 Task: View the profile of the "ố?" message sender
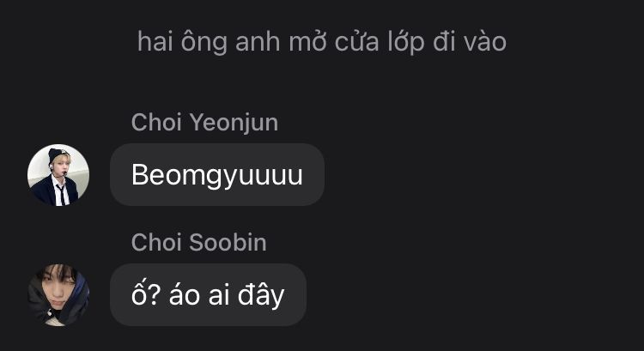pyautogui.click(x=58, y=294)
